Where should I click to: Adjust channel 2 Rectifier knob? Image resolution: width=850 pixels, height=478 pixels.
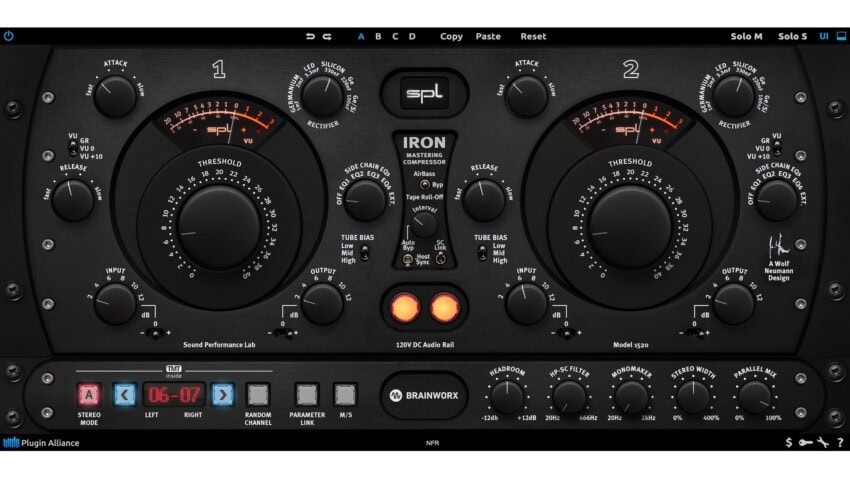[733, 96]
